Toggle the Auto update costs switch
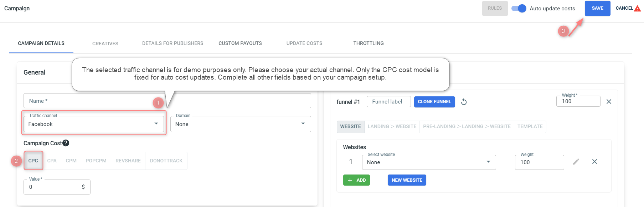 (x=519, y=9)
